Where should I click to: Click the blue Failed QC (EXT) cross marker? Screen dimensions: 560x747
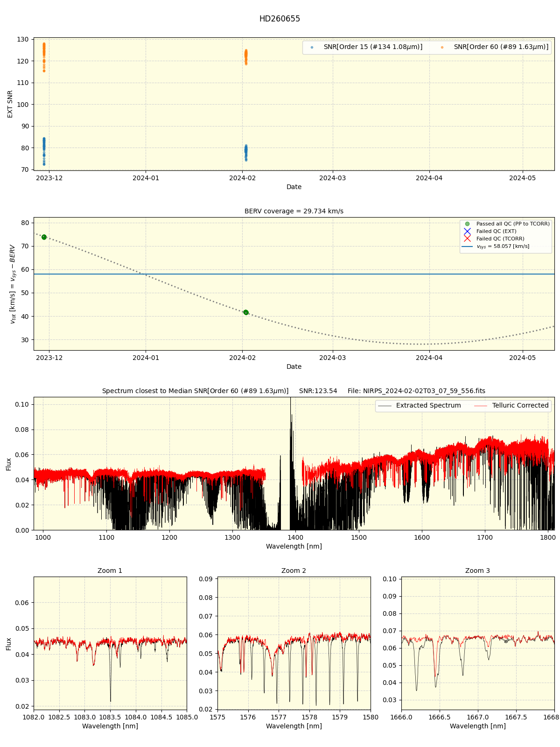[467, 232]
